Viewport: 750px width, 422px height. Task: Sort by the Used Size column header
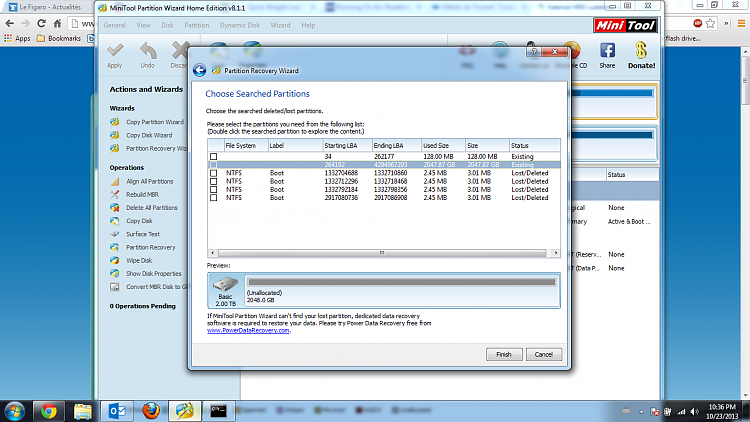click(x=443, y=145)
